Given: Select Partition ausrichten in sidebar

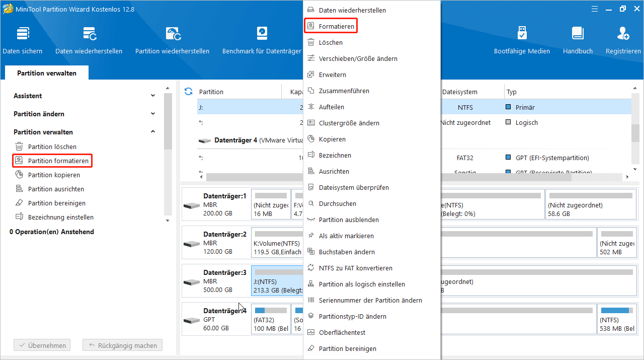Looking at the screenshot, I should pyautogui.click(x=56, y=189).
